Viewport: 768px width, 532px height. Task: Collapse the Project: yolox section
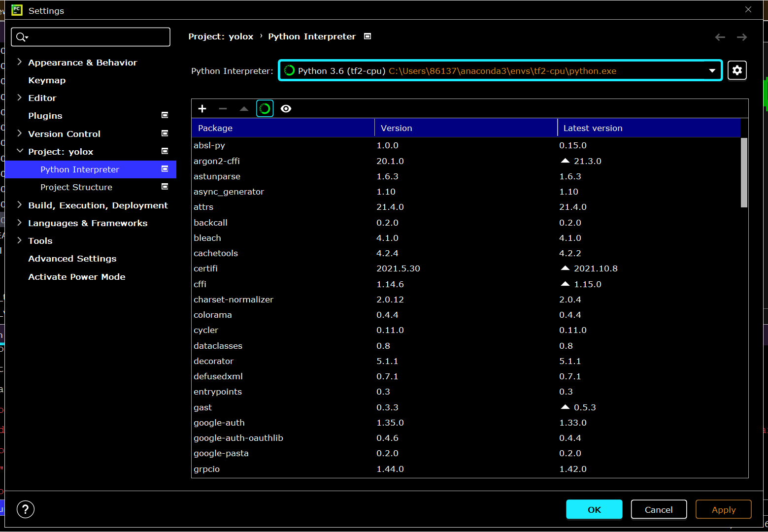click(x=20, y=151)
